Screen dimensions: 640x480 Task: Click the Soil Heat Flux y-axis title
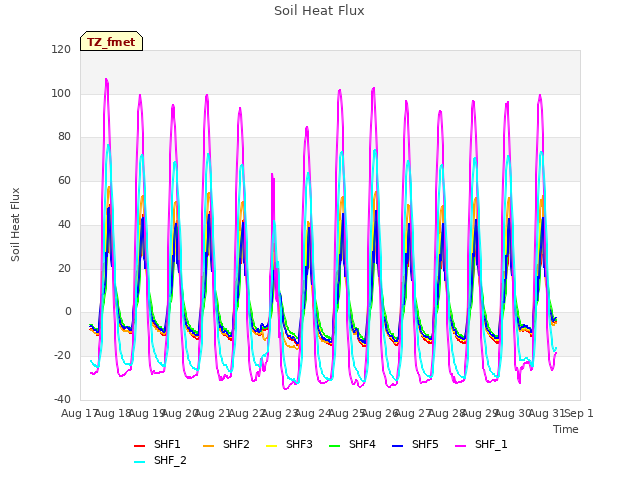[15, 225]
